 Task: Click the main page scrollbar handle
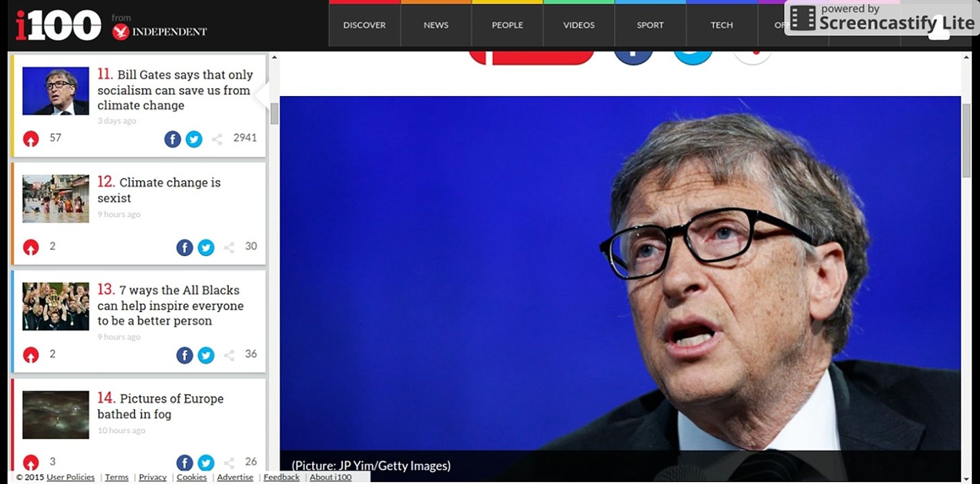point(967,140)
